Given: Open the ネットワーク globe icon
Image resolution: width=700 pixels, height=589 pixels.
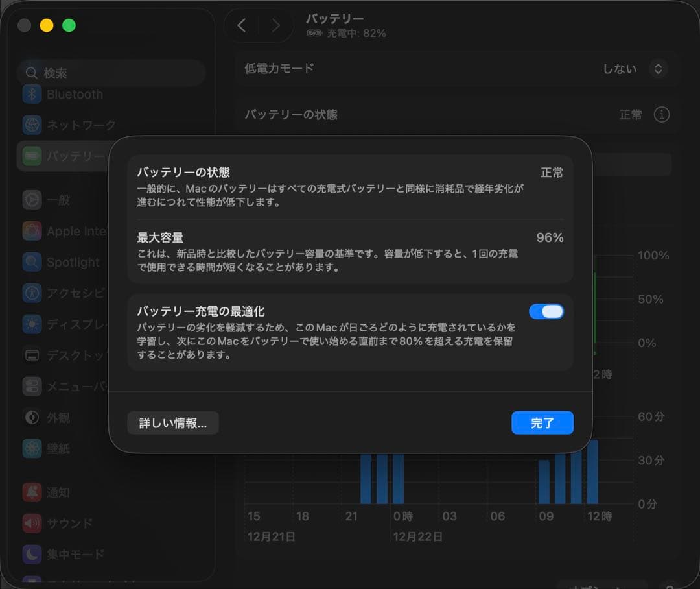Looking at the screenshot, I should 32,125.
